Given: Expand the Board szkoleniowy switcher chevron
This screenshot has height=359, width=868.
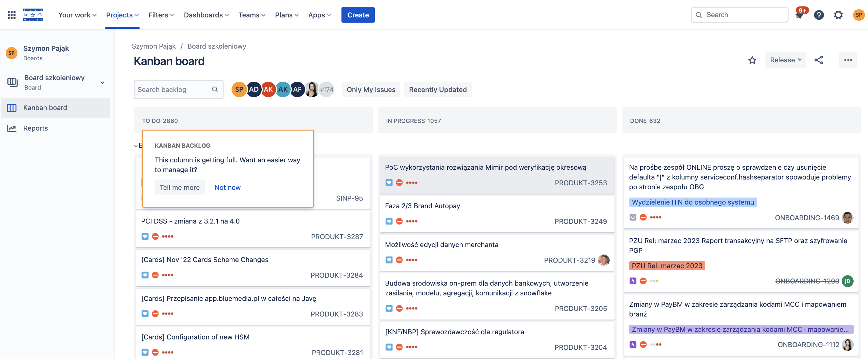Looking at the screenshot, I should coord(102,83).
